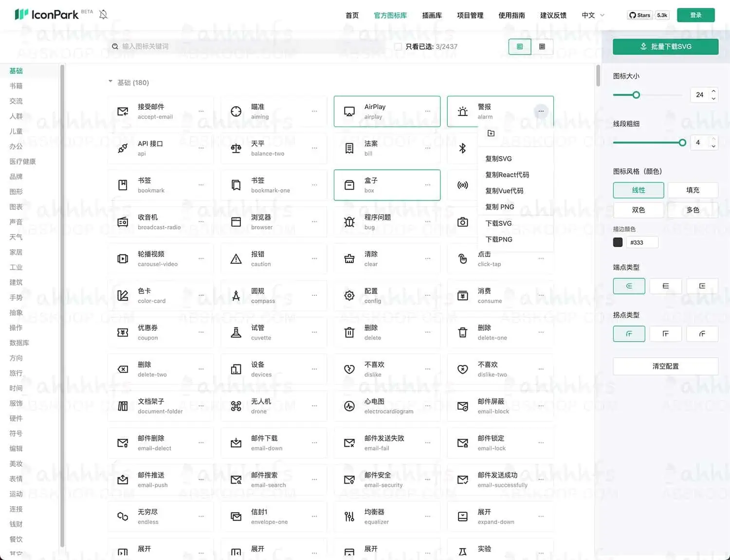Enable the 双色 (two-tone) icon style
Image resolution: width=730 pixels, height=560 pixels.
[638, 210]
